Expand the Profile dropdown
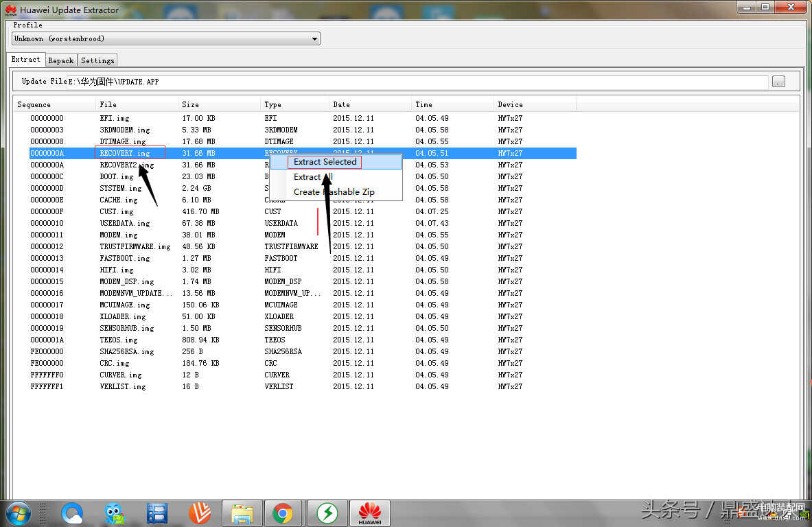Screen dimensions: 812x527 click(x=314, y=39)
